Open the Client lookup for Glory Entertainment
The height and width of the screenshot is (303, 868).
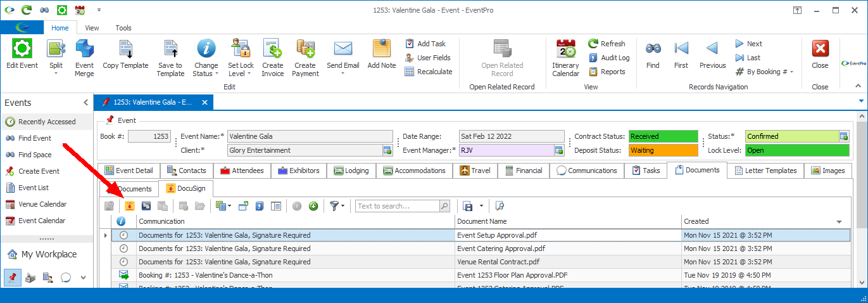387,150
